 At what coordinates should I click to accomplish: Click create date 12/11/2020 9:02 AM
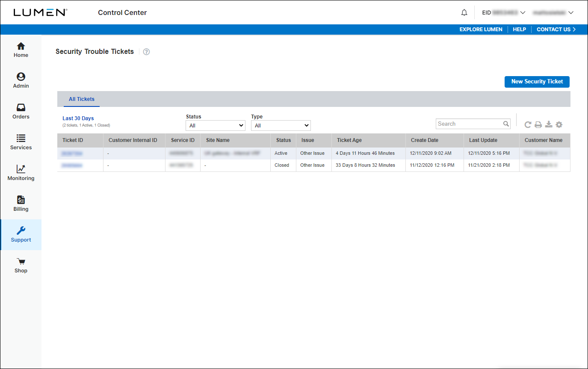[431, 153]
